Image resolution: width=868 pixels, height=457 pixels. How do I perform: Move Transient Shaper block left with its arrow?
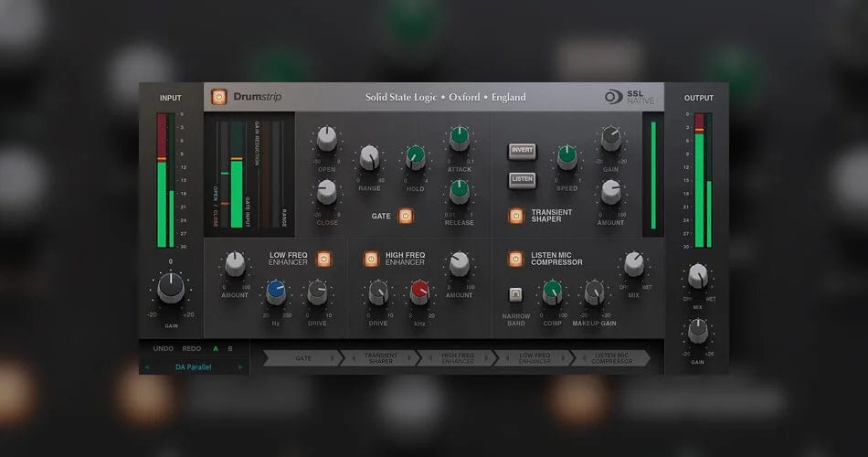coord(354,358)
